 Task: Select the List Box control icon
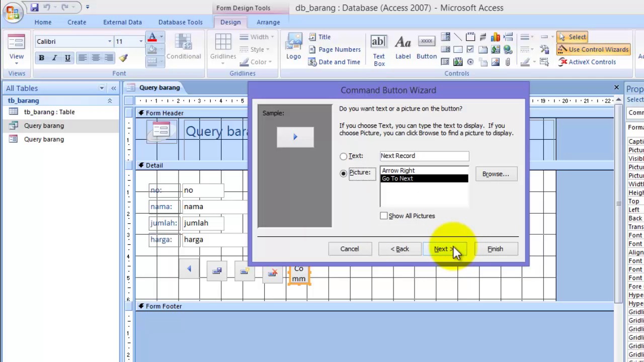445,50
